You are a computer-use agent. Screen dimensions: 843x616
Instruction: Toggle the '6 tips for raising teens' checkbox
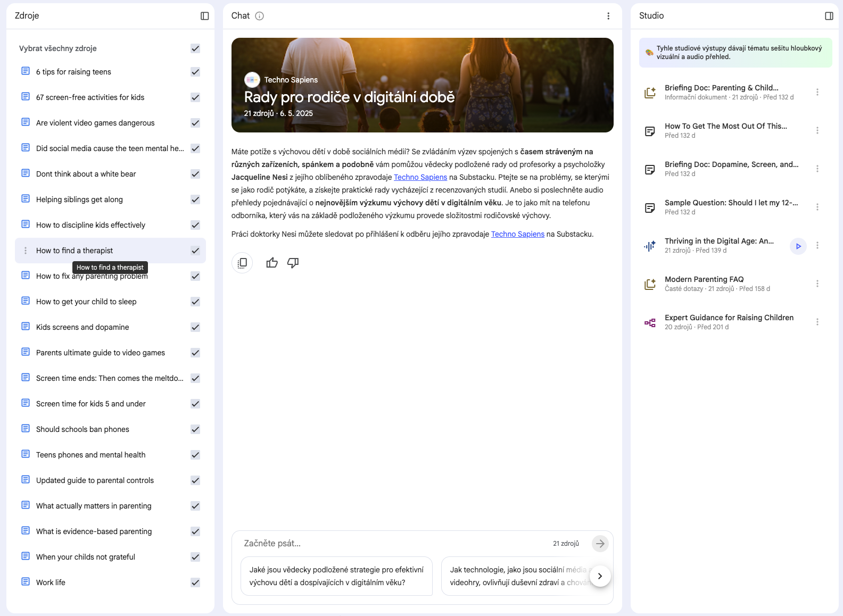[195, 72]
